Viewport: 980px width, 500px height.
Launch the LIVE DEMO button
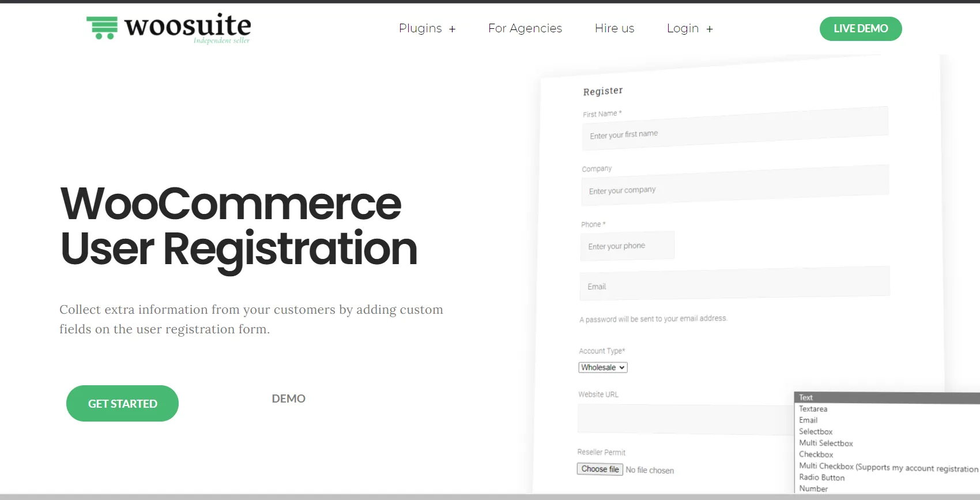pos(861,29)
